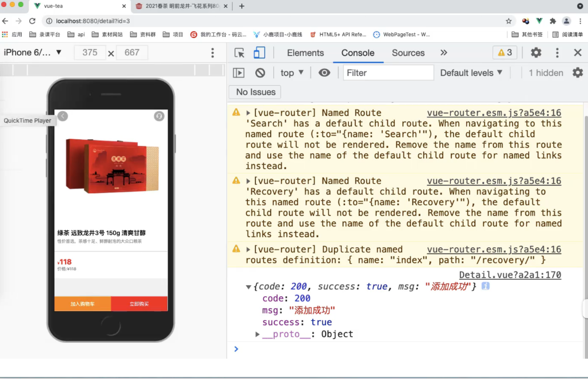Expand the 'Search' named route warning
This screenshot has height=379, width=588.
click(x=248, y=112)
